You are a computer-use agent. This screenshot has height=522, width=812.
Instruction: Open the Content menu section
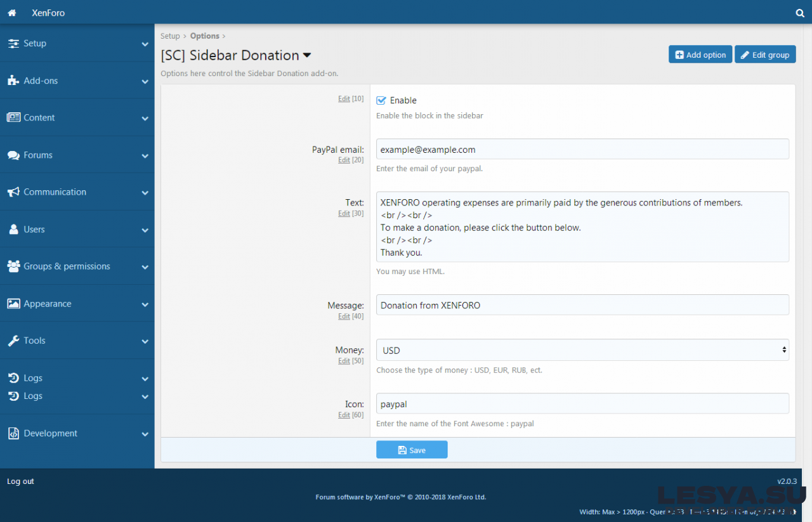coord(39,118)
